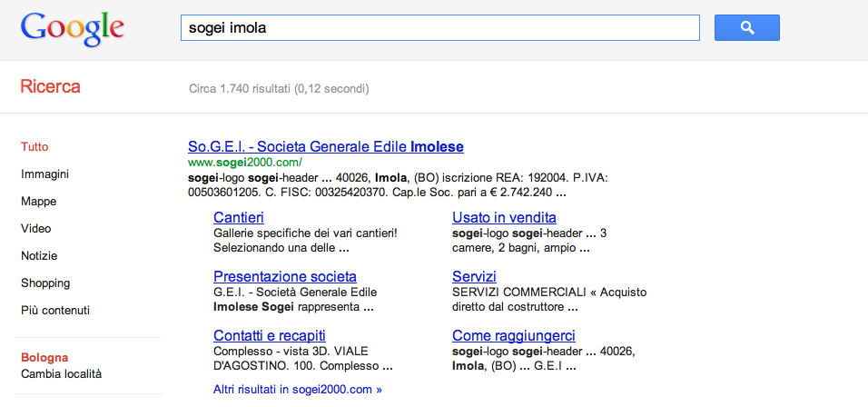The image size is (868, 407).
Task: Click Cambia località link
Action: click(61, 373)
